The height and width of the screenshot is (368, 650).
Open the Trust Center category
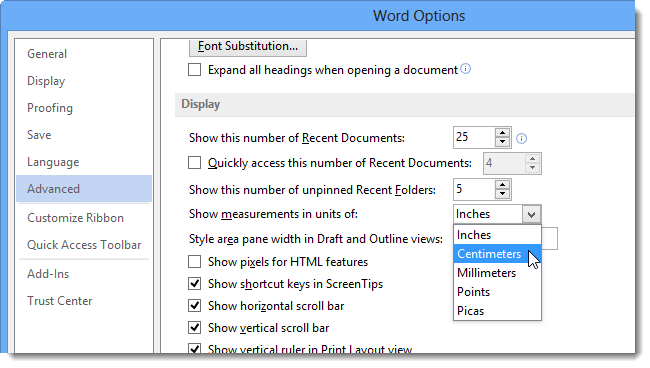point(84,300)
